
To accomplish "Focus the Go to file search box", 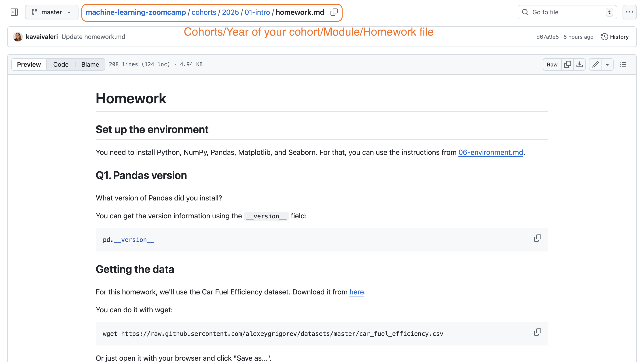I will pos(567,12).
